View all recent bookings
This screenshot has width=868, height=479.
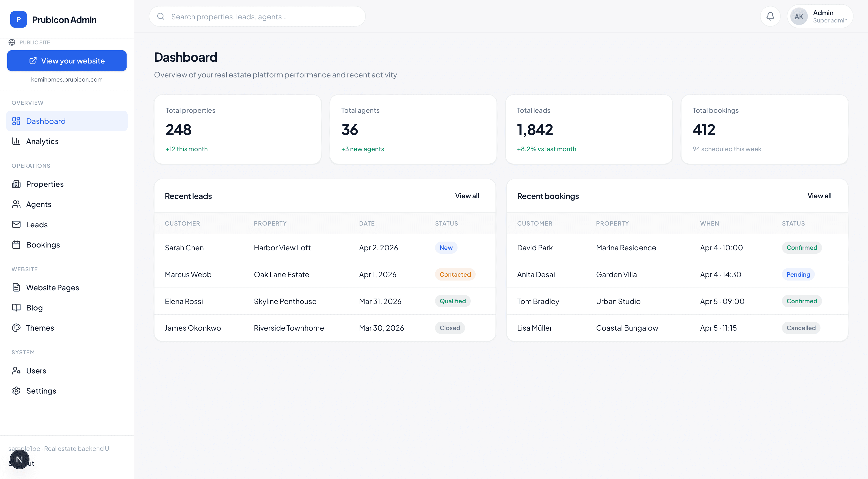(x=819, y=196)
